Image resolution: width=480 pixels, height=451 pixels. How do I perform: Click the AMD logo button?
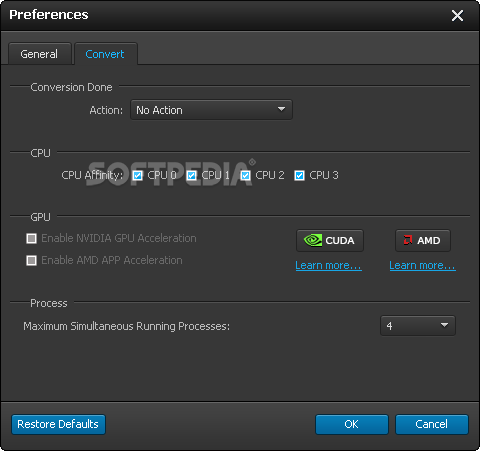[423, 240]
